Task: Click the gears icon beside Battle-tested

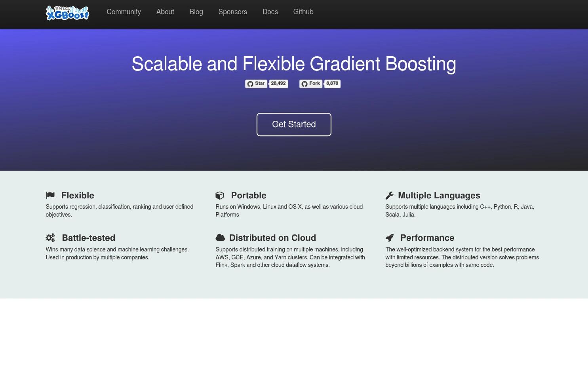Action: tap(50, 238)
